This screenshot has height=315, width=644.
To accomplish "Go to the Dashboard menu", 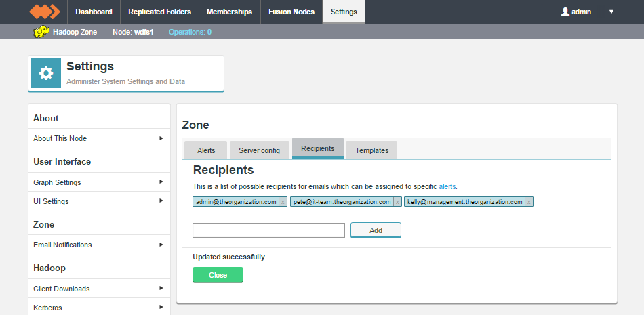I will tap(94, 12).
